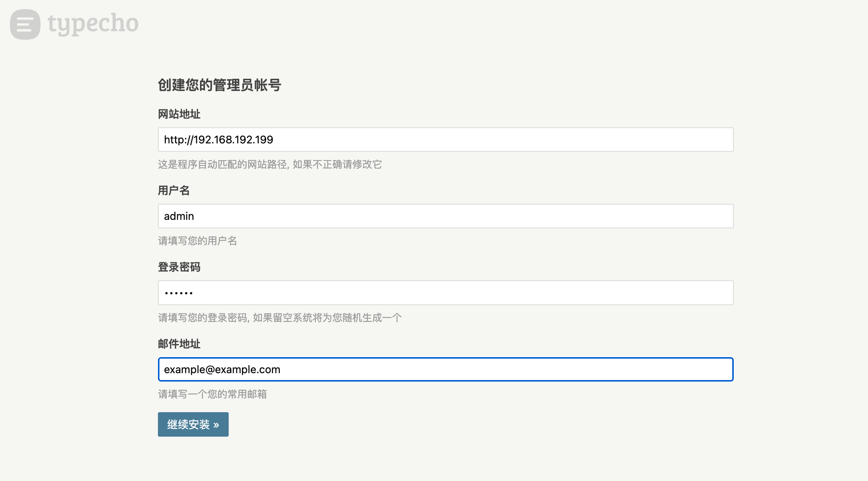
Task: Click the Typecho logo icon
Action: pyautogui.click(x=25, y=24)
